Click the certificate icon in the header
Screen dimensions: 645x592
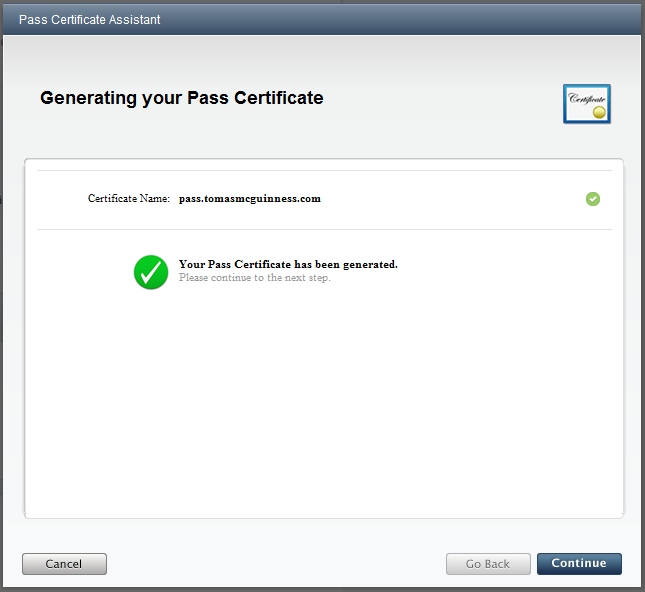point(587,104)
